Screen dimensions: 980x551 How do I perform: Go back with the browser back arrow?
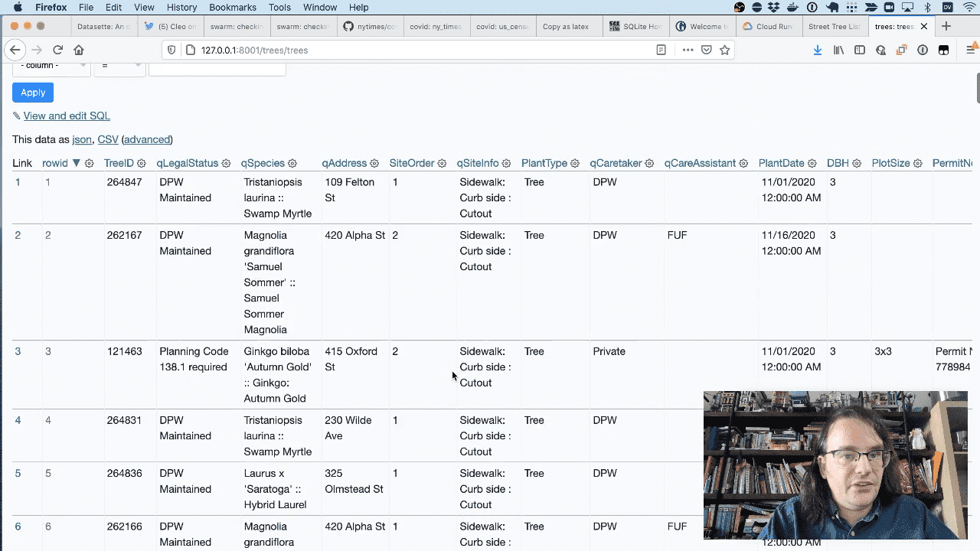(15, 50)
